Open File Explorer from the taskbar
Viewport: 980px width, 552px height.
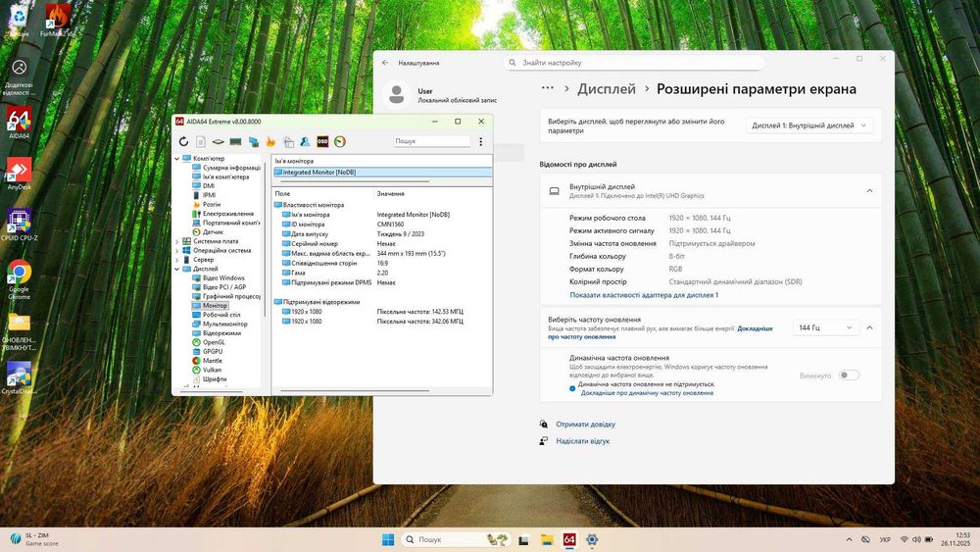tap(547, 539)
